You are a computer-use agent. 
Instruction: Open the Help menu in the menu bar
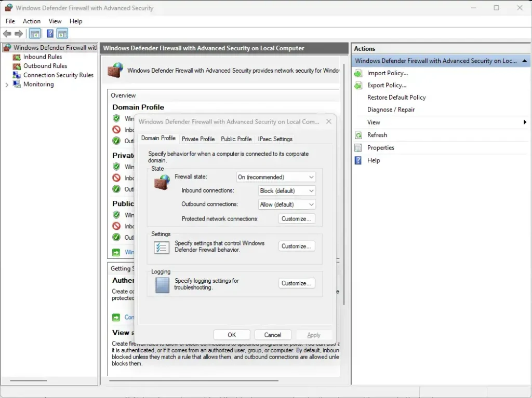click(76, 21)
